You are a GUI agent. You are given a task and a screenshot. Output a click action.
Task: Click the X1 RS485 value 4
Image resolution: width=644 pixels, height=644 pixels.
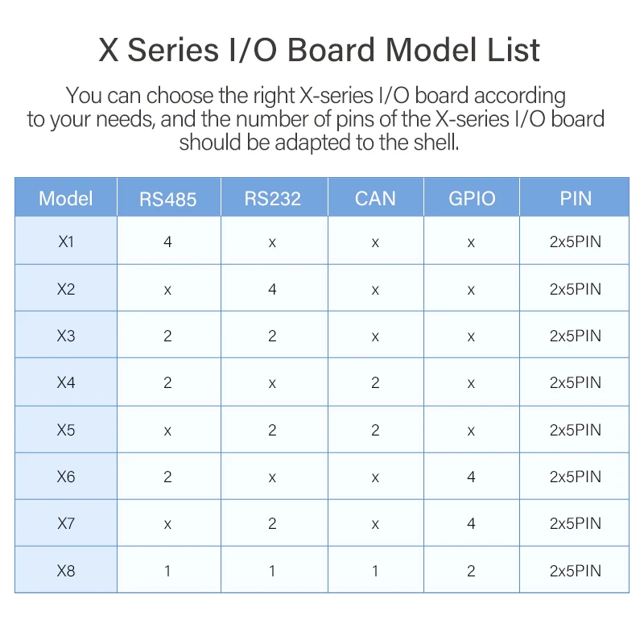point(167,242)
